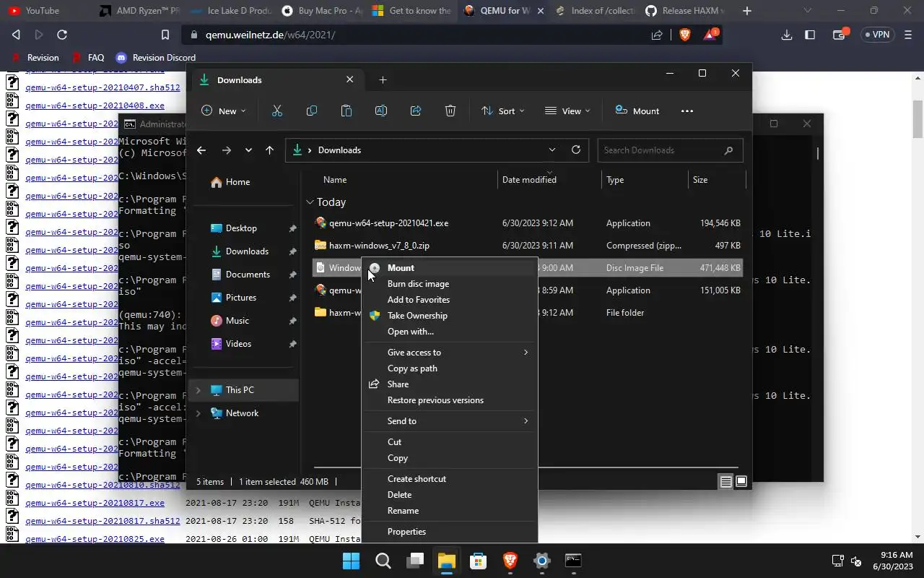The height and width of the screenshot is (578, 924).
Task: Click the Search Downloads field
Action: pos(670,150)
